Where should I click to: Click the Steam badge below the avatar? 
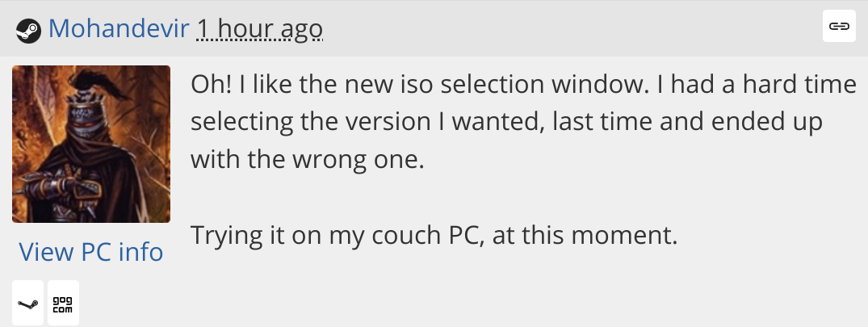point(27,304)
